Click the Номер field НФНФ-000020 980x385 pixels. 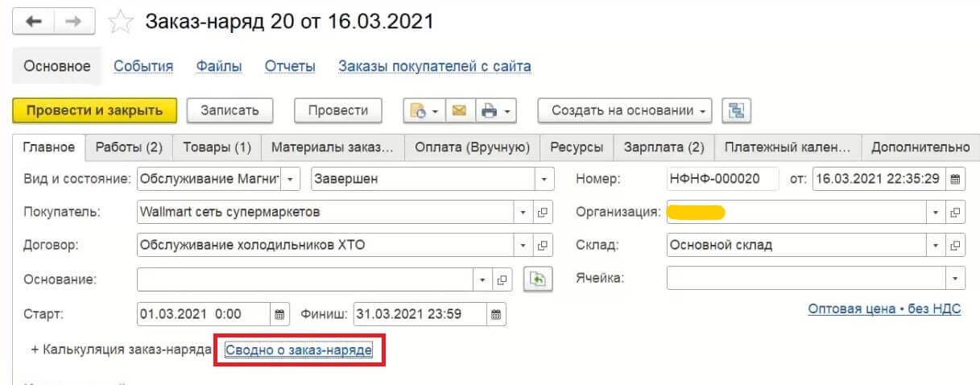coord(723,179)
